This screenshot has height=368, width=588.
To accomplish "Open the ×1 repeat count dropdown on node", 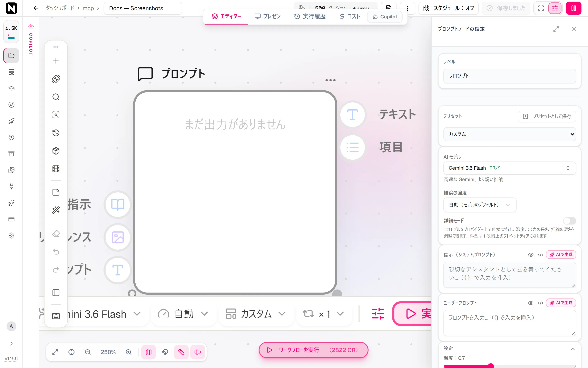I will pos(324,314).
